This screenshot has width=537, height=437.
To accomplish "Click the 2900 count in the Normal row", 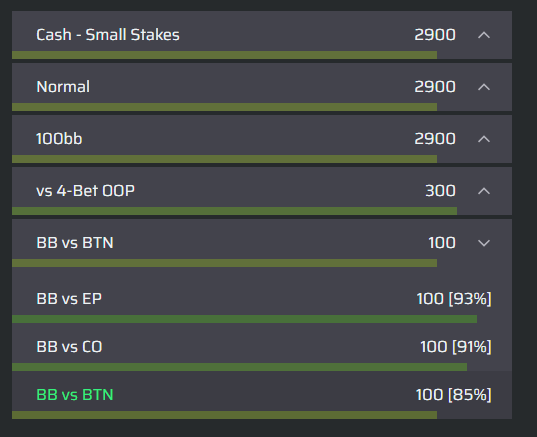I will coord(435,87).
